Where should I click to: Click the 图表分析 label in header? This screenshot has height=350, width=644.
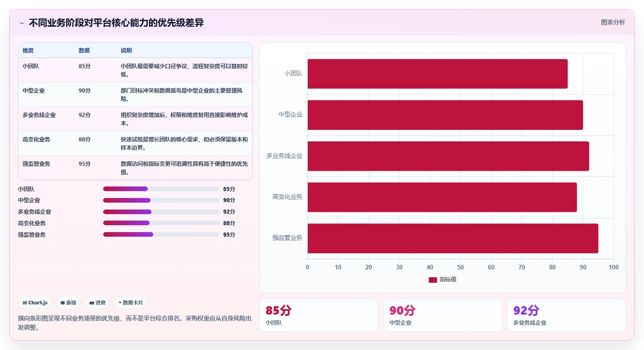click(x=613, y=22)
